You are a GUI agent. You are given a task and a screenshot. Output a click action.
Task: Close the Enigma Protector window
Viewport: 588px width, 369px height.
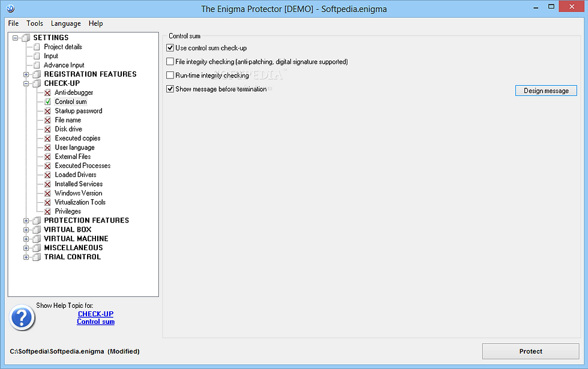tap(572, 7)
